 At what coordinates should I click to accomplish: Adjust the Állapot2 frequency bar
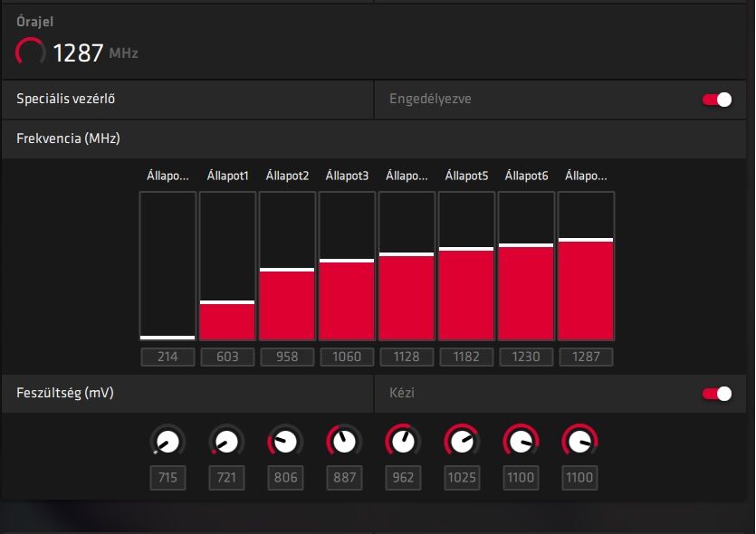click(x=287, y=266)
